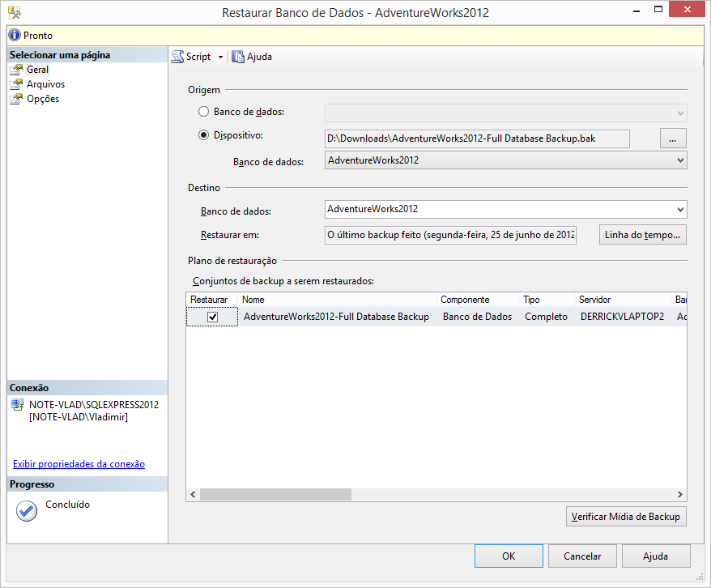Click the bottom Ajuda button
The width and height of the screenshot is (711, 588).
point(656,556)
